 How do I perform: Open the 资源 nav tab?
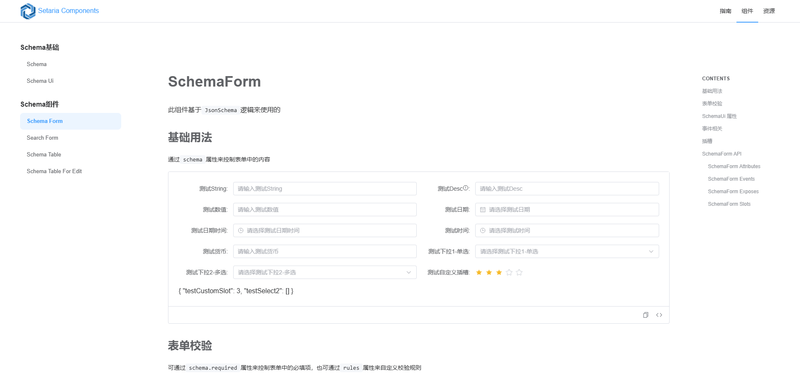[x=769, y=11]
